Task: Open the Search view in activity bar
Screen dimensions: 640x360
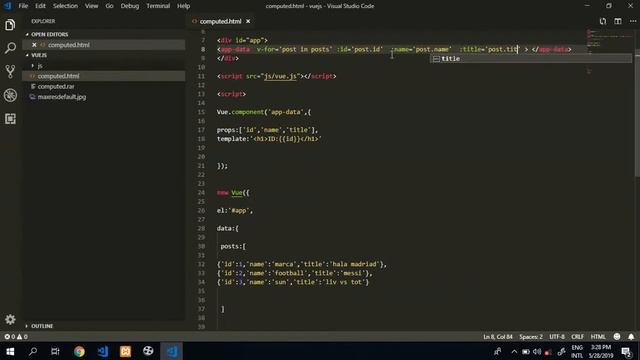Action: coord(10,48)
